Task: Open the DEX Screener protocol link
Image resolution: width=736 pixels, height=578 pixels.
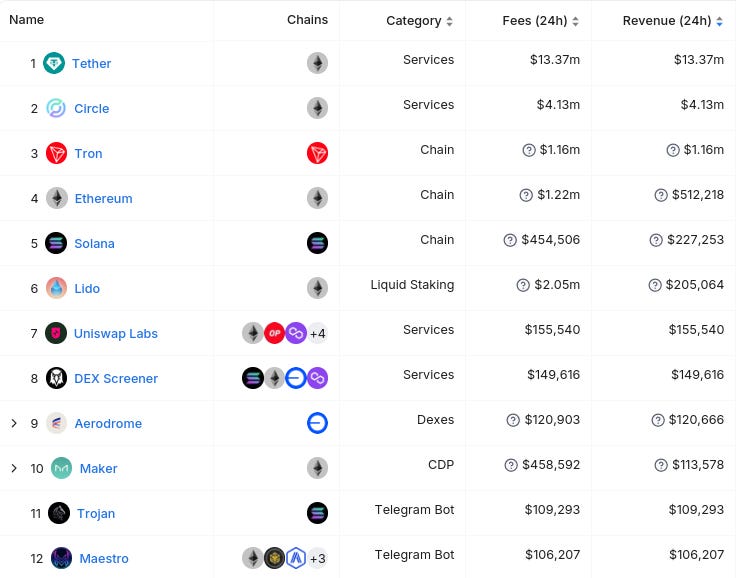Action: pos(116,378)
